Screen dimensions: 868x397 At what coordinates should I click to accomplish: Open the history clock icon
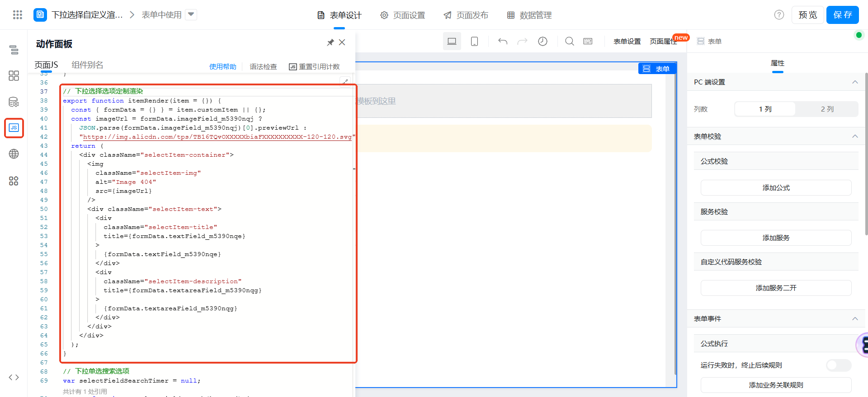(542, 41)
